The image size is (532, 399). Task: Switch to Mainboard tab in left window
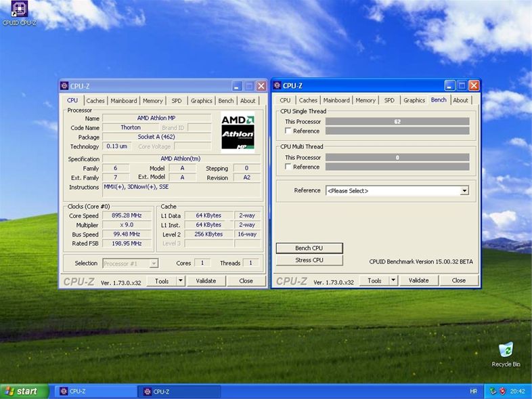coord(123,101)
